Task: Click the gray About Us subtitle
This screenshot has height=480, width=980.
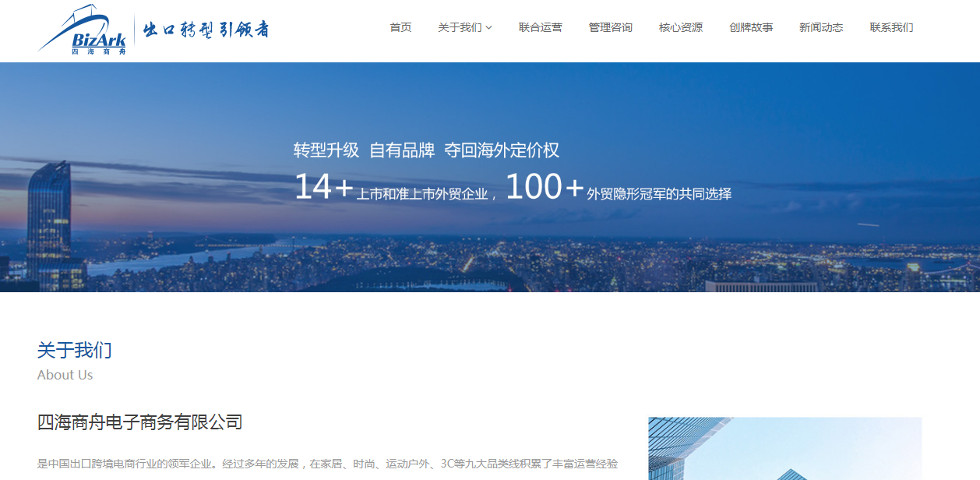Action: (x=65, y=375)
